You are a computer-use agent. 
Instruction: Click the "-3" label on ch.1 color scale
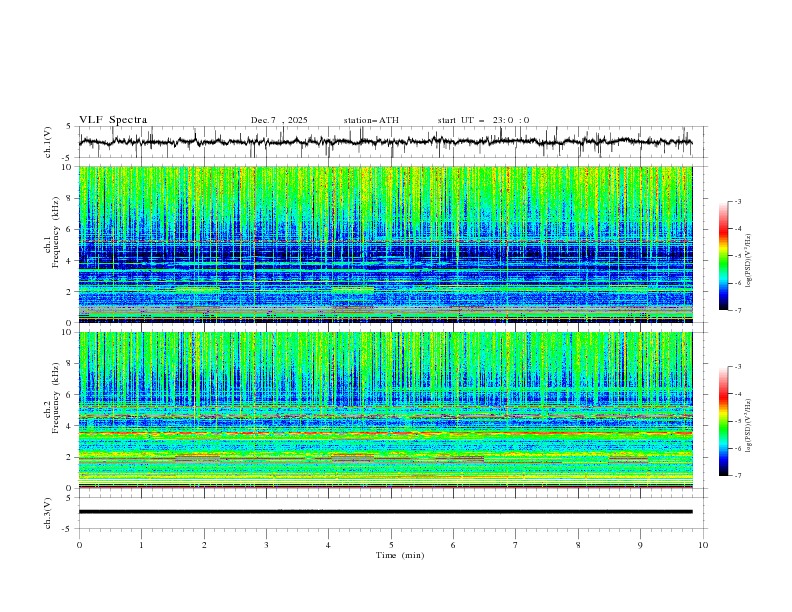point(738,202)
